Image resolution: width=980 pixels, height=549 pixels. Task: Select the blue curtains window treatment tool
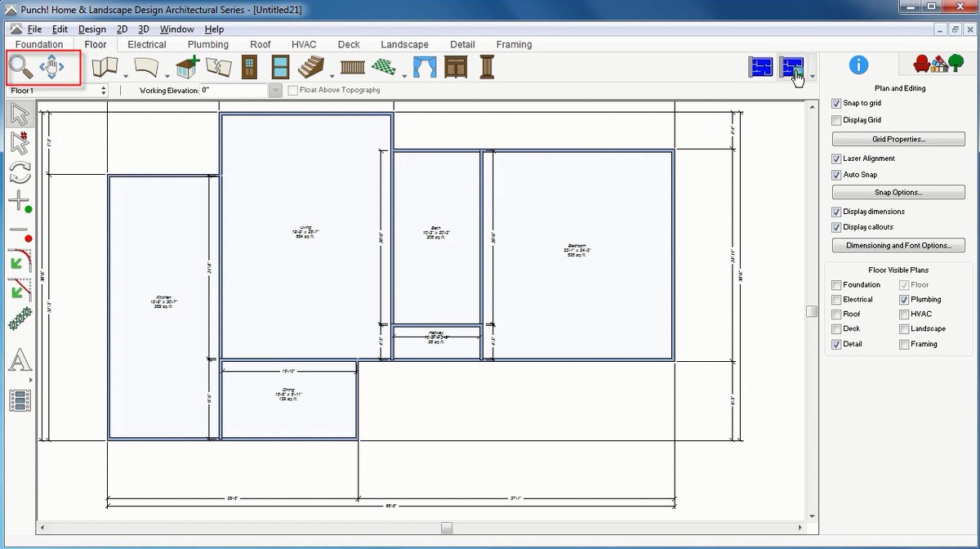[x=425, y=67]
